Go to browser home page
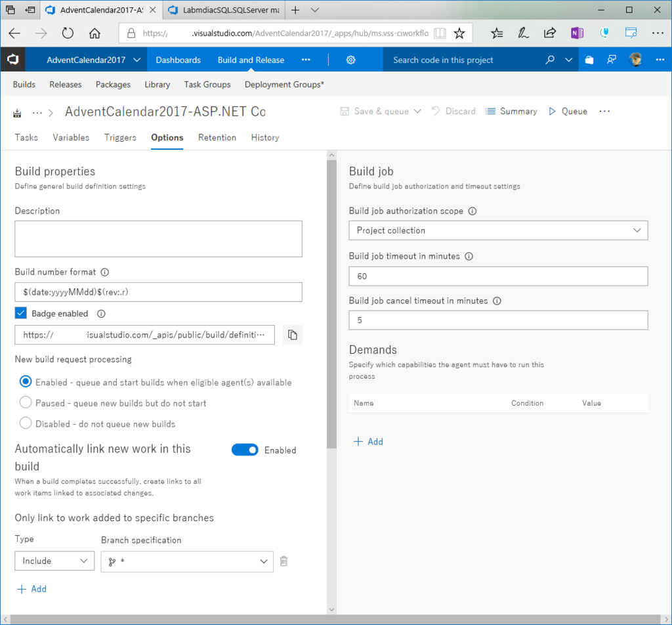The height and width of the screenshot is (625, 672). click(x=94, y=33)
